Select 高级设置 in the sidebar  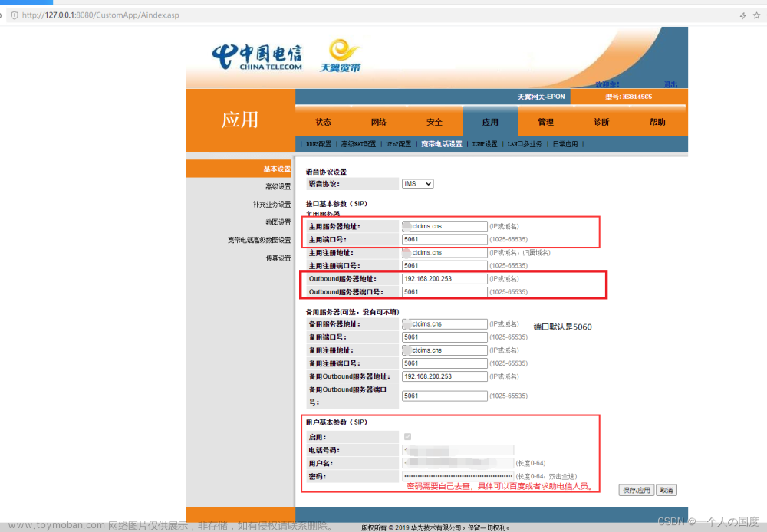coord(278,186)
